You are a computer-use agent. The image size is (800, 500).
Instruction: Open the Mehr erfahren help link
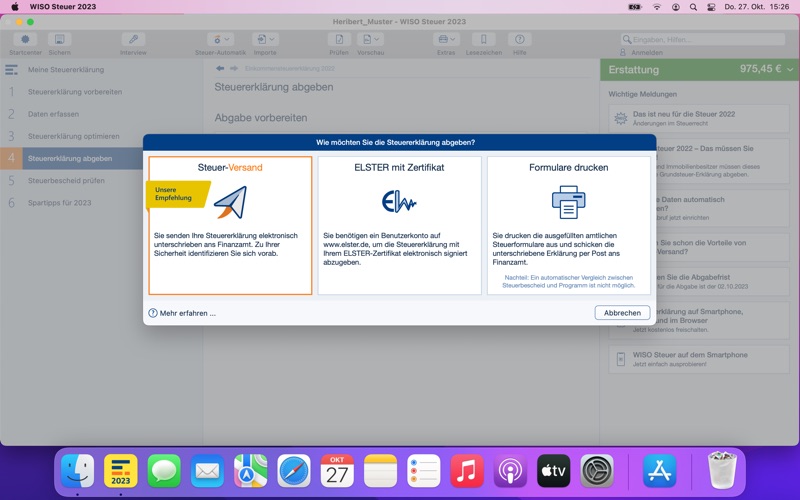pyautogui.click(x=187, y=313)
